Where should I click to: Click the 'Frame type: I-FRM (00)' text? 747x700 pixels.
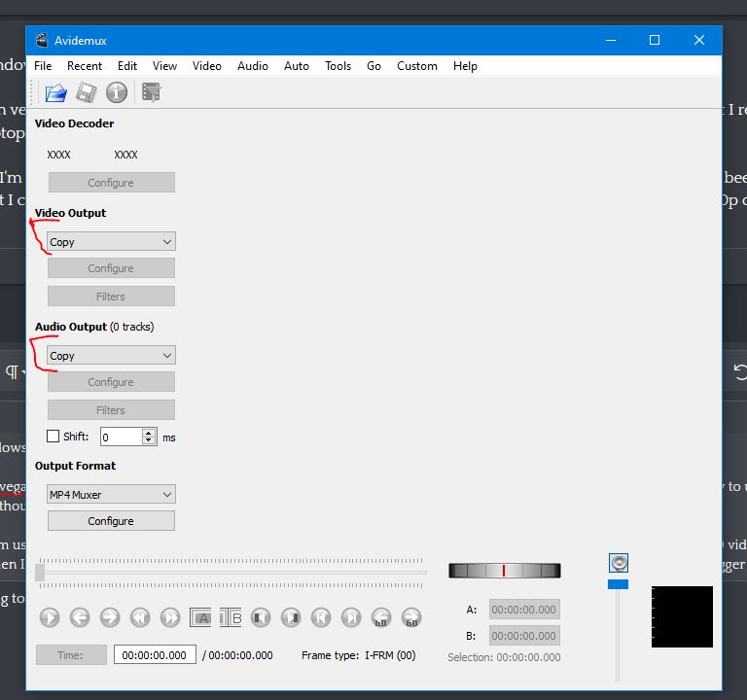point(359,655)
